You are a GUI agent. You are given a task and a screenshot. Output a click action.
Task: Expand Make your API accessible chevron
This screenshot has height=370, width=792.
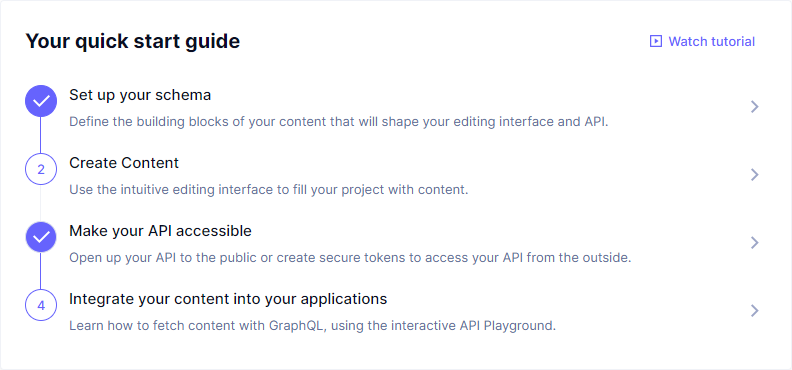pos(755,242)
